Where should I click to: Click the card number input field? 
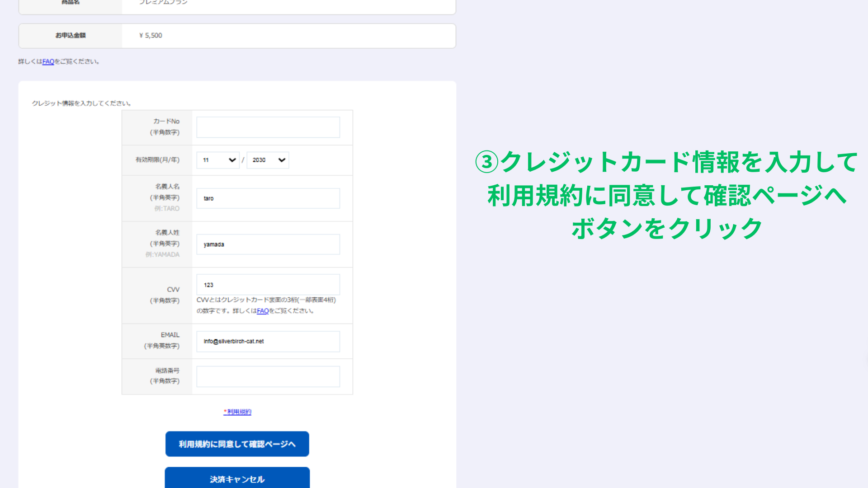pyautogui.click(x=268, y=127)
